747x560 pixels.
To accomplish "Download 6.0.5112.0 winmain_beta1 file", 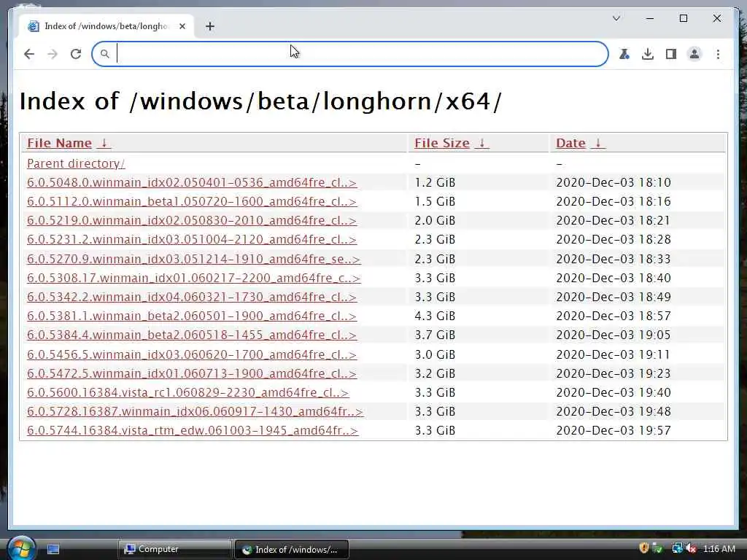I will coord(192,201).
